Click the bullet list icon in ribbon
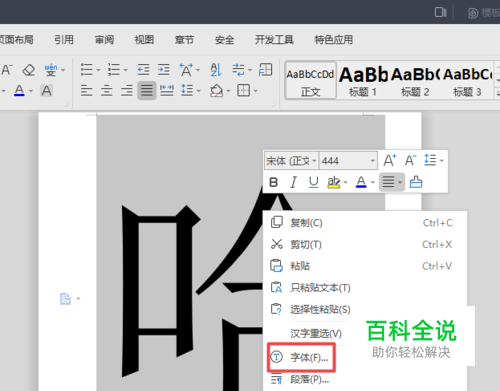The image size is (500, 391). [87, 70]
